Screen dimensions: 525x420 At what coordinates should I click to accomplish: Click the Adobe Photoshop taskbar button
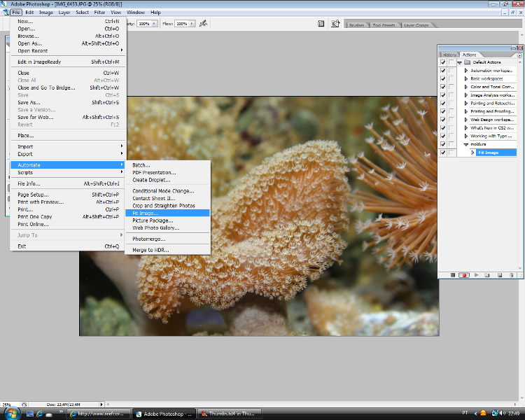coord(164,414)
